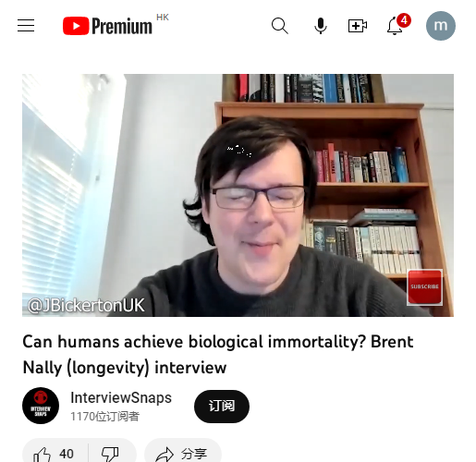Click the @JBickertonUK watermark text
The width and height of the screenshot is (476, 462).
coord(86,306)
